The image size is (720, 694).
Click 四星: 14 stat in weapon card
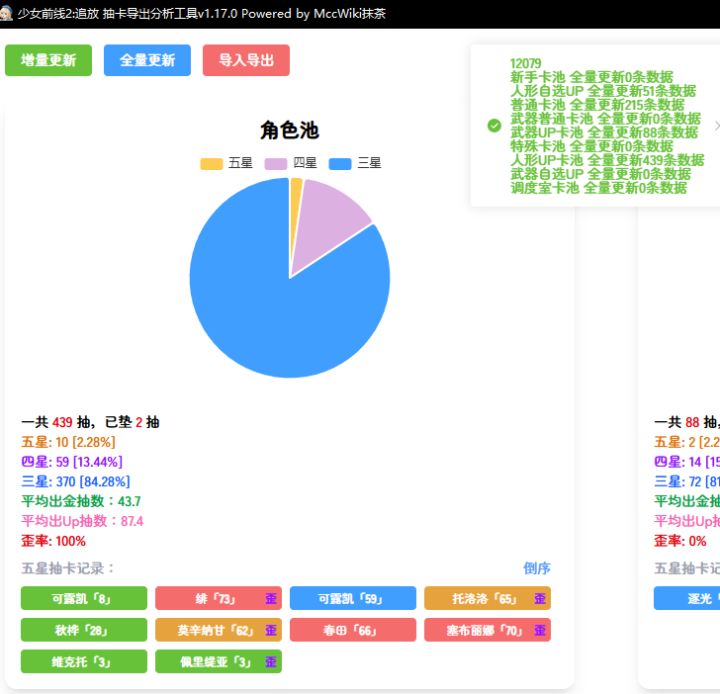(687, 462)
